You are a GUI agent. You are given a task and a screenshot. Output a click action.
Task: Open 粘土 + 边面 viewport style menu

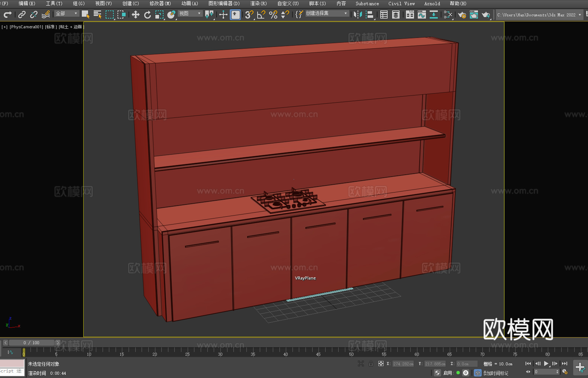71,27
